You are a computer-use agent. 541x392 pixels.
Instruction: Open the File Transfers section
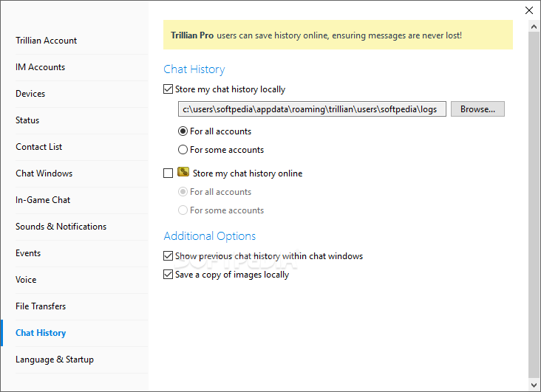41,306
